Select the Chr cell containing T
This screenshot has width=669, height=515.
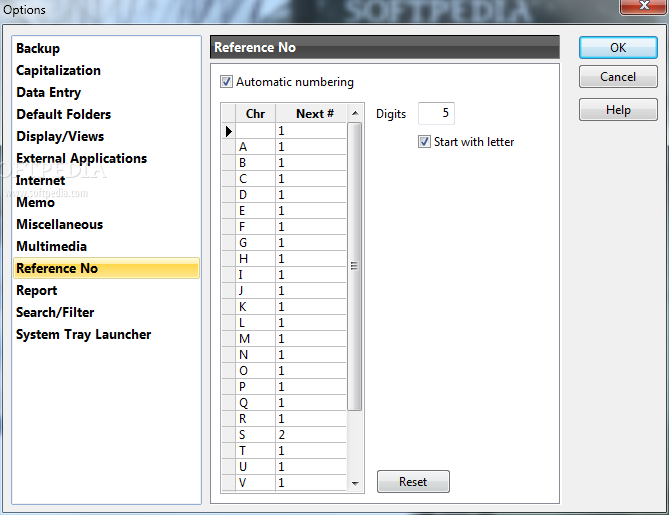click(255, 451)
